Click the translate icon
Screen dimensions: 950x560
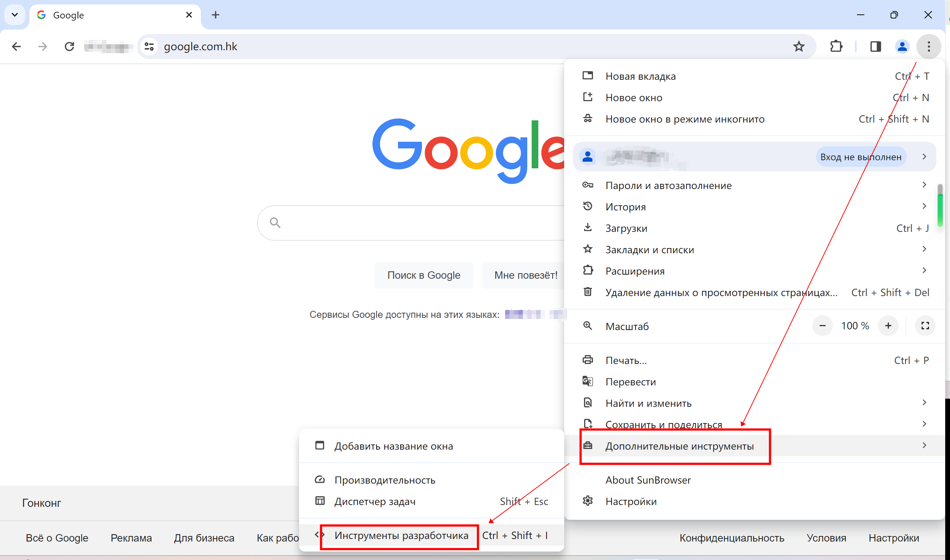(588, 381)
